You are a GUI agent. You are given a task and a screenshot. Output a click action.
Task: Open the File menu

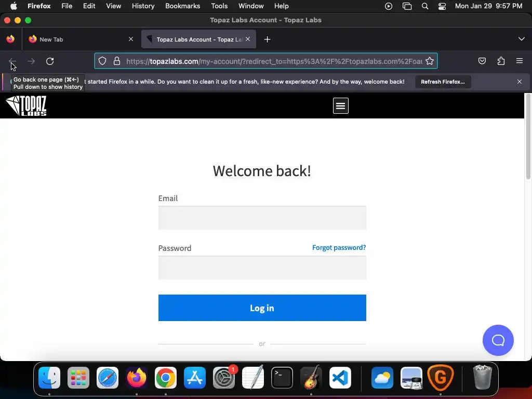pyautogui.click(x=67, y=6)
